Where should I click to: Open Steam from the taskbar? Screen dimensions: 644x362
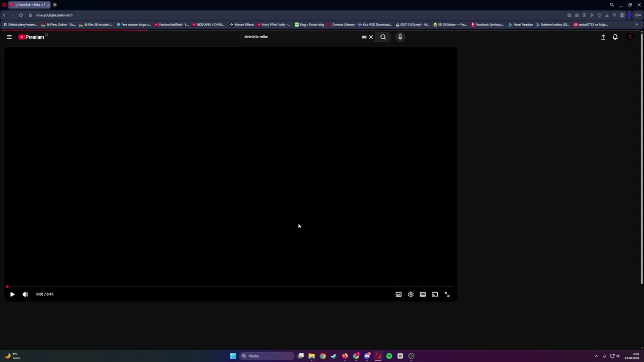point(334,356)
